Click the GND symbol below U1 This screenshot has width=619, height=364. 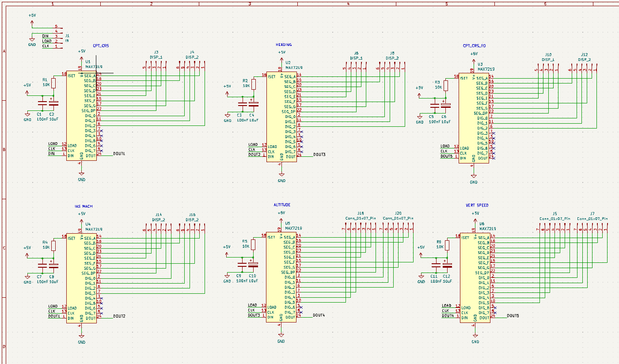pyautogui.click(x=82, y=176)
